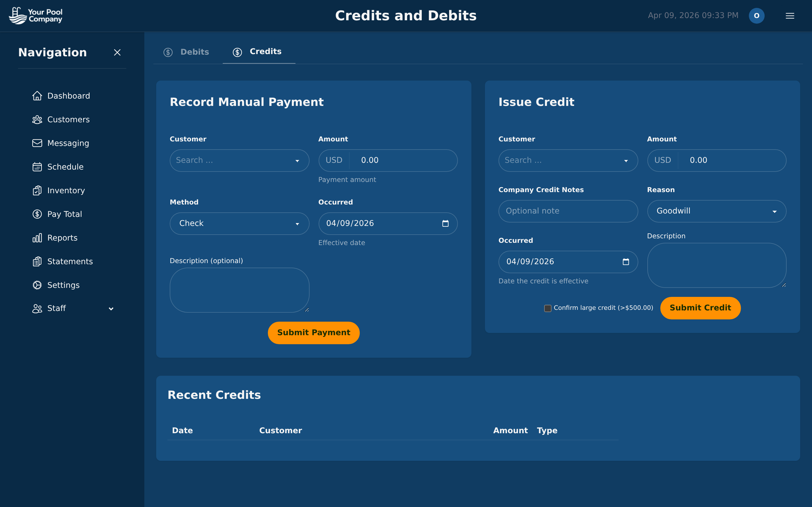Viewport: 812px width, 507px height.
Task: Open the credit effective date calendar picker
Action: tap(626, 262)
